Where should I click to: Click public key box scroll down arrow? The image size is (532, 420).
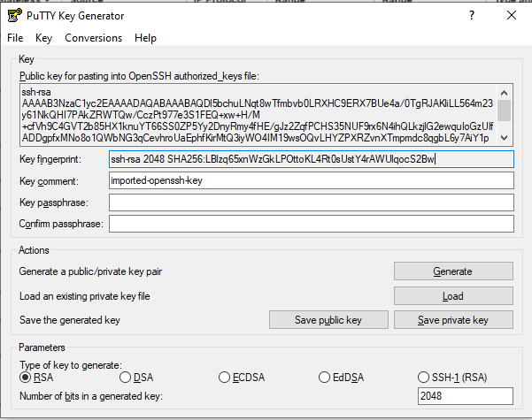pos(505,138)
